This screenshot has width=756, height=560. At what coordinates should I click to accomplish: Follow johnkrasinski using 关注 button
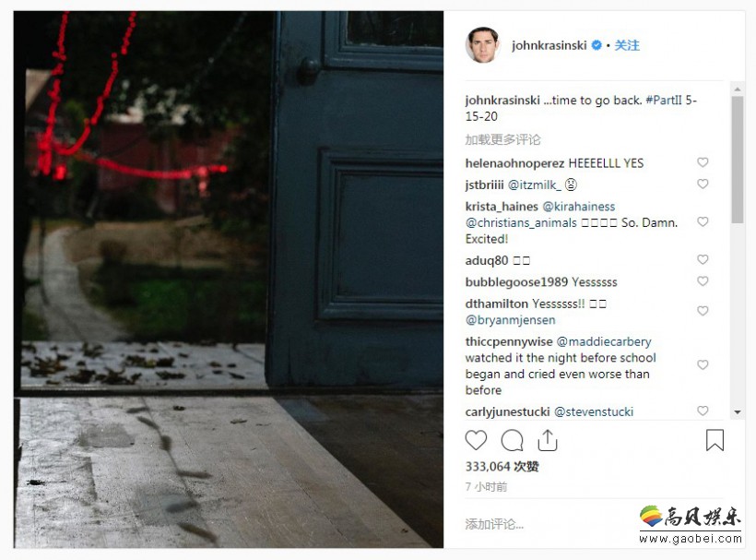[627, 45]
